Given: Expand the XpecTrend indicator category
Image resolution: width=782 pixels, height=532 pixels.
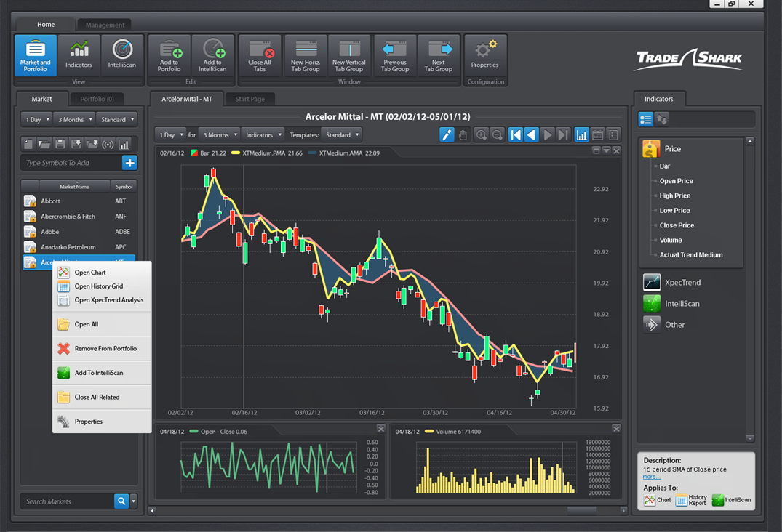Looking at the screenshot, I should click(671, 283).
